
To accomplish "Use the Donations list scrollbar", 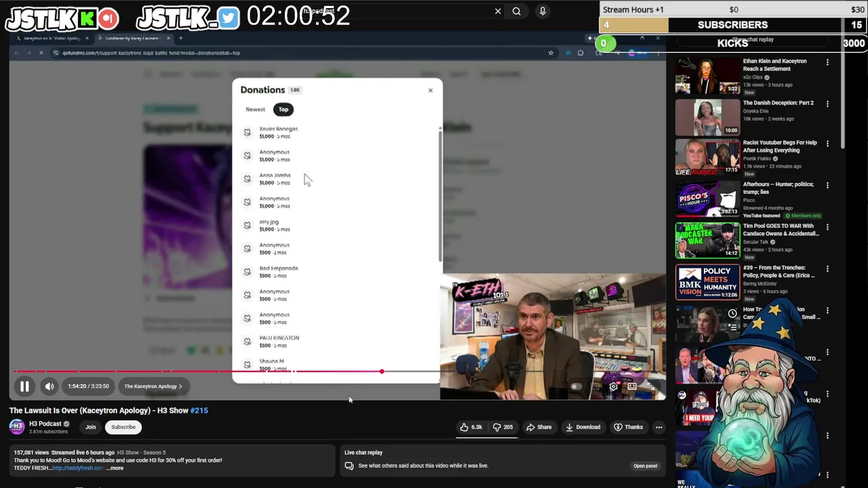I will pos(441,195).
